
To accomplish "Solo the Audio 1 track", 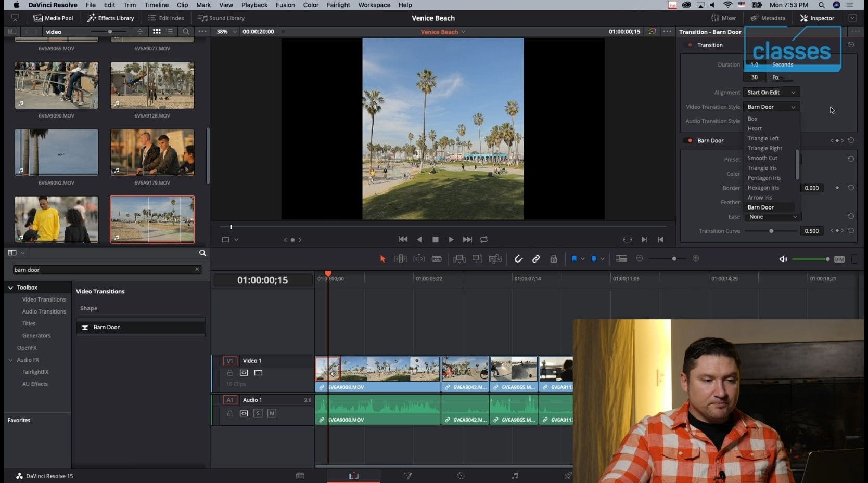I will 258,413.
